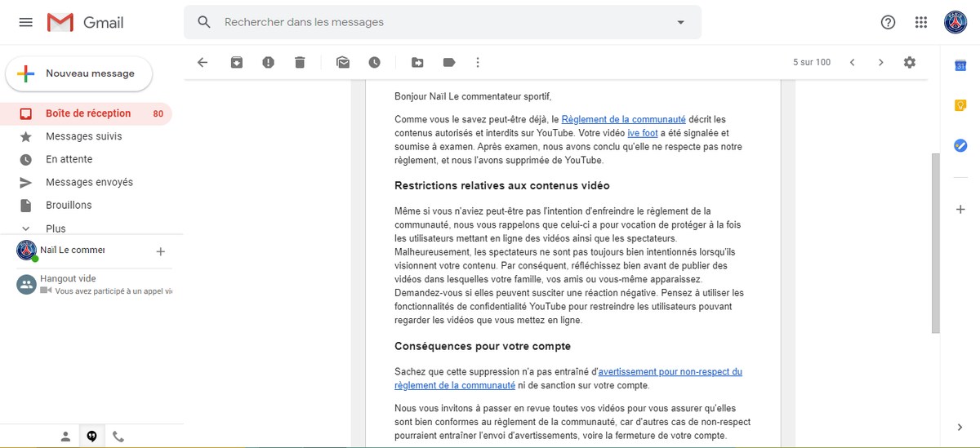Open the main menu hamburger icon

(25, 22)
